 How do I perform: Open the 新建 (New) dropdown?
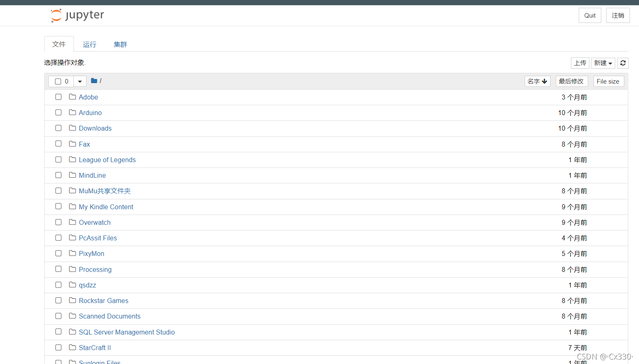[603, 63]
